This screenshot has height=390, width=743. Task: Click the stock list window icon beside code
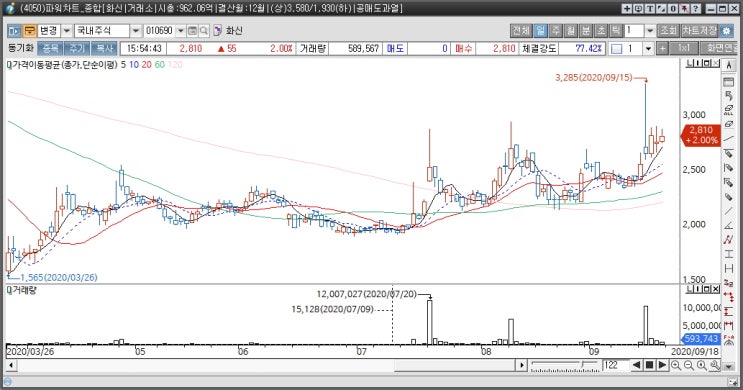tap(192, 31)
